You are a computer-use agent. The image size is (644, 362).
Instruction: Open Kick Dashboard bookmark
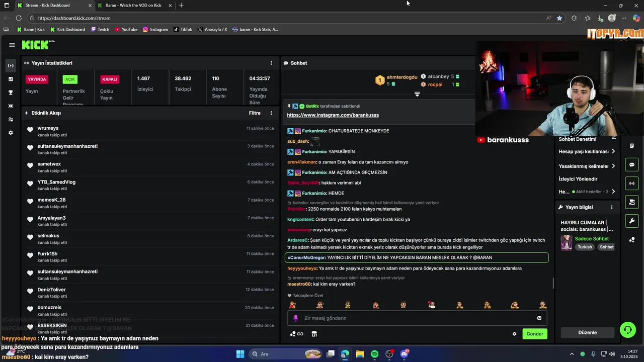pyautogui.click(x=67, y=30)
